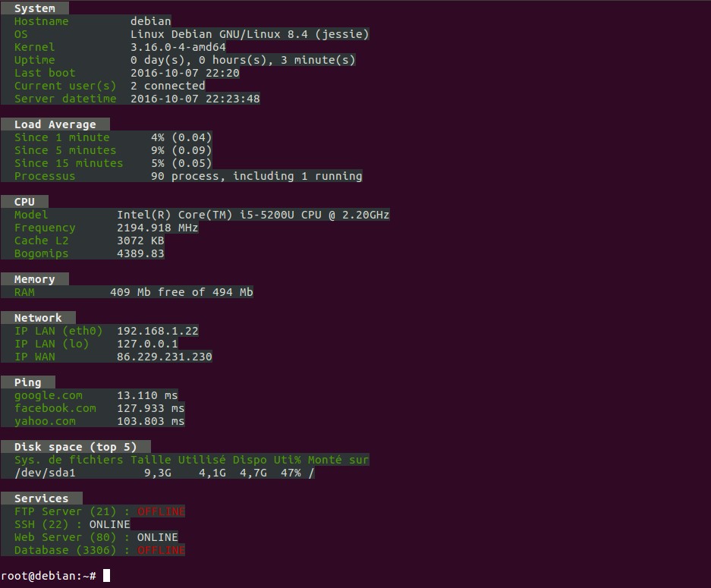Image resolution: width=711 pixels, height=588 pixels.
Task: Select the Hostname value debian
Action: click(151, 21)
